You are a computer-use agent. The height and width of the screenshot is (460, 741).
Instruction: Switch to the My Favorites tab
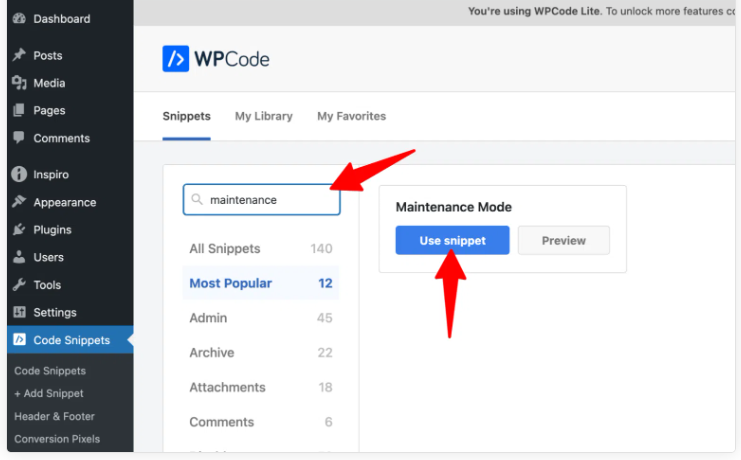[351, 116]
